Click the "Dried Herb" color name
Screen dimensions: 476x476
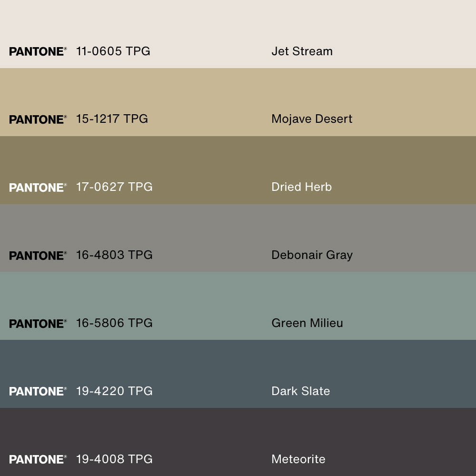[x=301, y=187]
